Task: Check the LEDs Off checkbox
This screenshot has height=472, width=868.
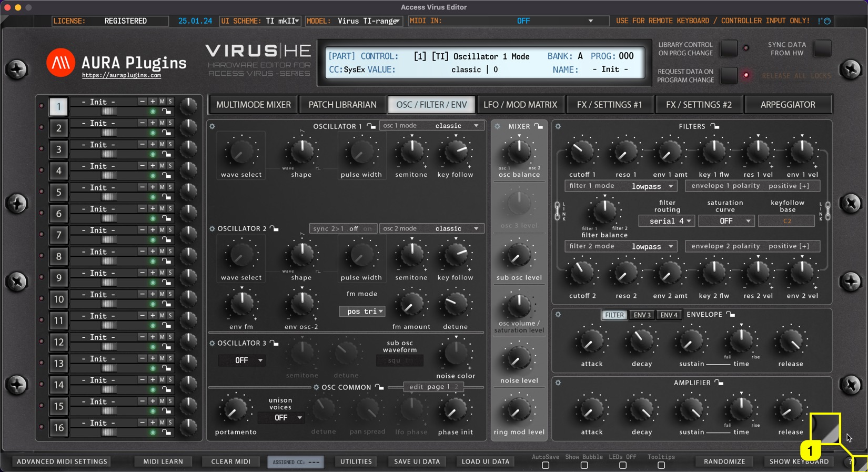Action: click(x=623, y=465)
